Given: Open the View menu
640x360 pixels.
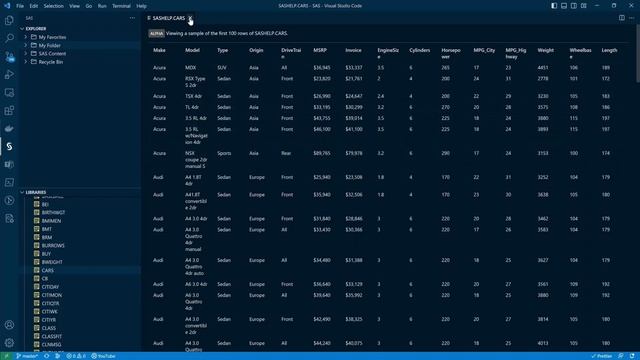Looking at the screenshot, I should [x=74, y=6].
